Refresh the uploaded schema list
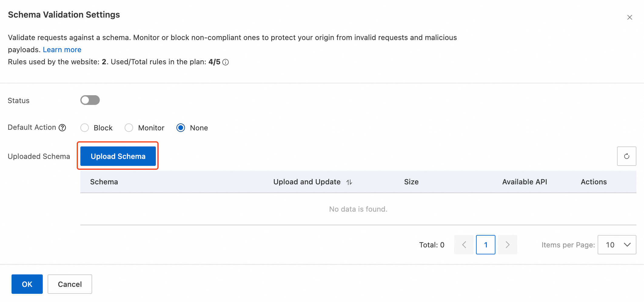The image size is (644, 302). coord(626,156)
